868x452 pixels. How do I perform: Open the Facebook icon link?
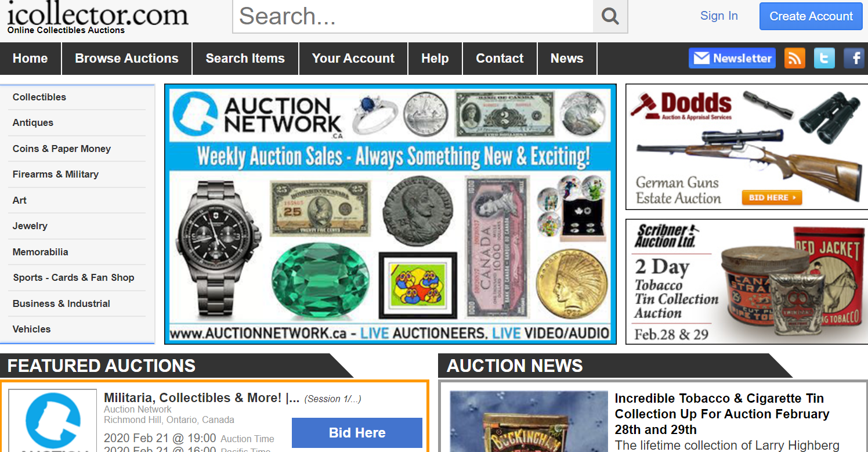[854, 58]
